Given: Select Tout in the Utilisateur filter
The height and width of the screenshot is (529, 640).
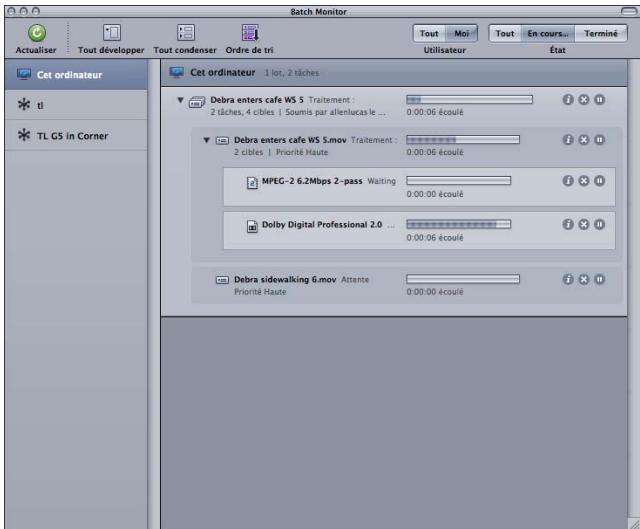Looking at the screenshot, I should tap(429, 33).
